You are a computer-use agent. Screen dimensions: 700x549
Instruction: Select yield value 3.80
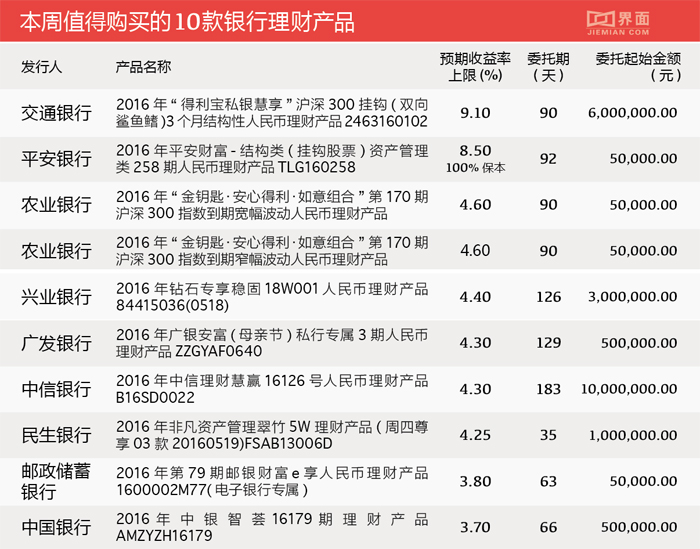(x=475, y=482)
